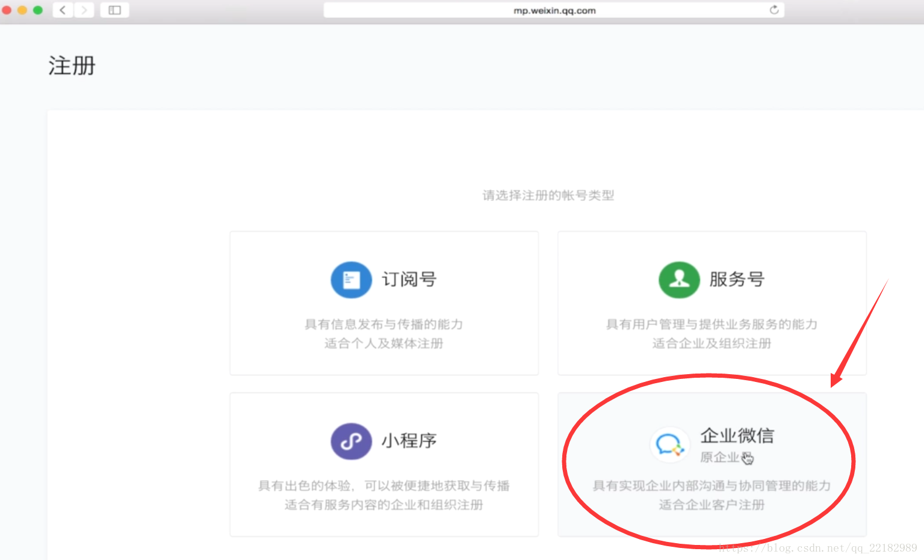Click the 适合企业客户注册 text line
The height and width of the screenshot is (560, 924).
coord(712,505)
